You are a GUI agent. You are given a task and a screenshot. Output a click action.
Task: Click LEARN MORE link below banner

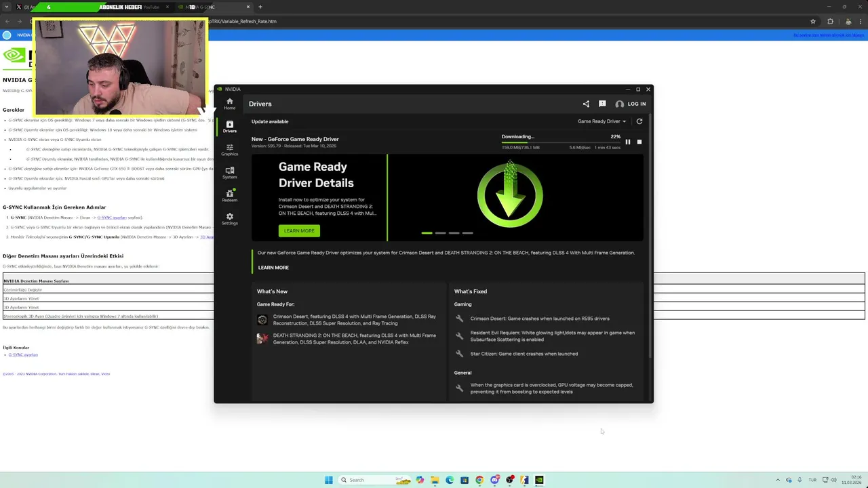(273, 268)
